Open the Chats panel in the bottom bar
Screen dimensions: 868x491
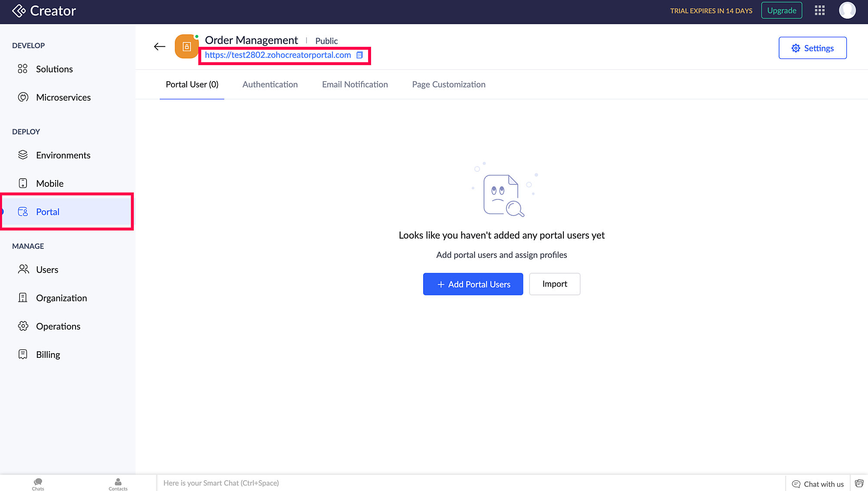click(38, 484)
